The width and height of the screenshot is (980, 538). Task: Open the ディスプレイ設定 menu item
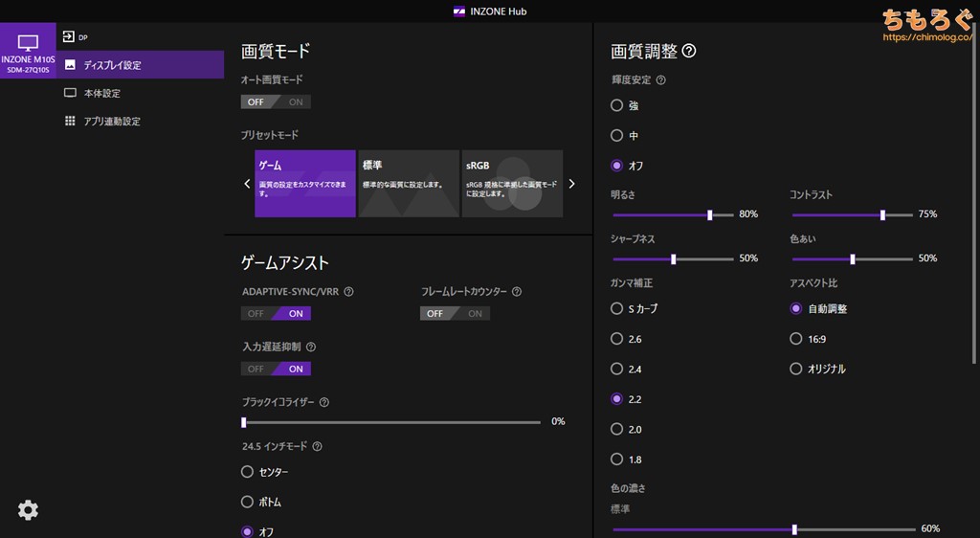tap(140, 64)
